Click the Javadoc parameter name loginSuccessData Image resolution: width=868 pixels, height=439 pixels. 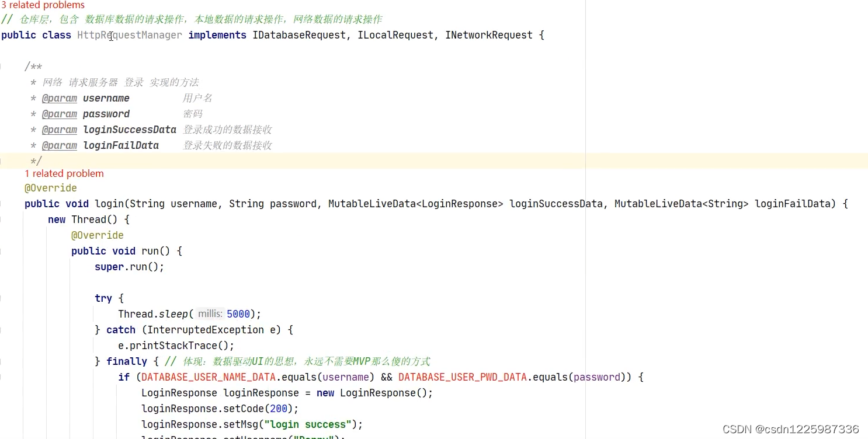tap(130, 130)
